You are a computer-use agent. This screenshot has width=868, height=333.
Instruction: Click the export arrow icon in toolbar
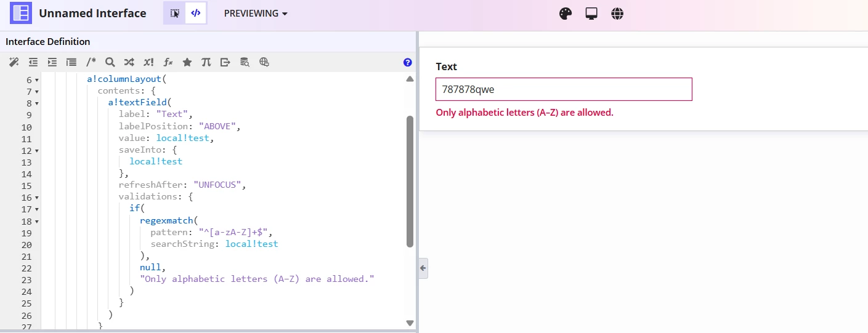[x=225, y=62]
